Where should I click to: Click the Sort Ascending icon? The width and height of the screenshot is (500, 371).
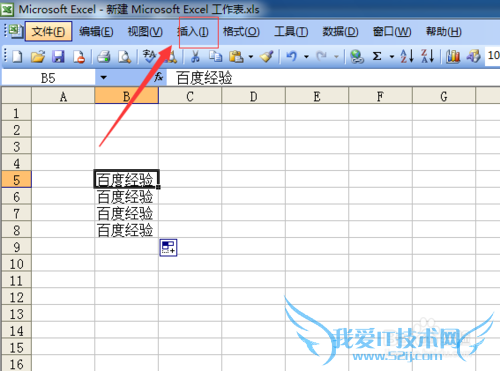(x=407, y=56)
